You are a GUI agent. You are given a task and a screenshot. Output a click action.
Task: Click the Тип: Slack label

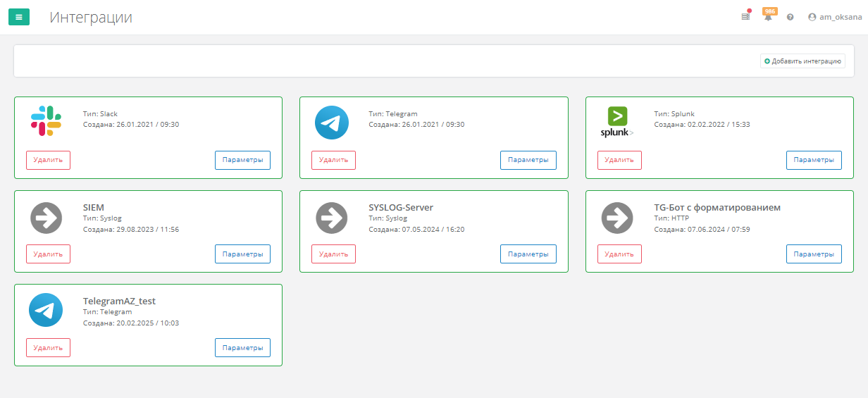[101, 113]
